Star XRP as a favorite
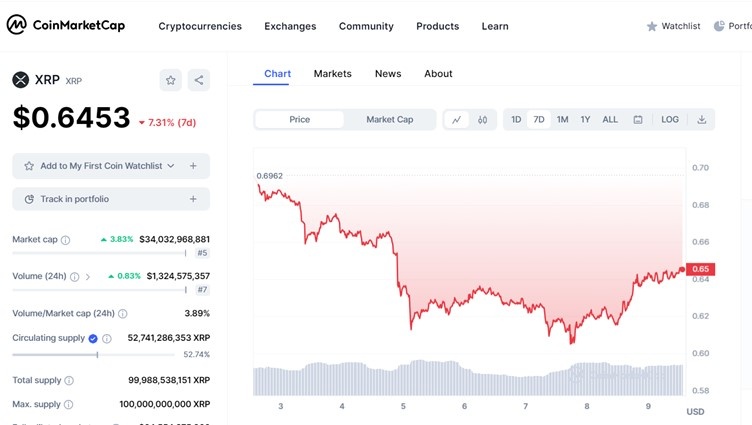 (171, 80)
